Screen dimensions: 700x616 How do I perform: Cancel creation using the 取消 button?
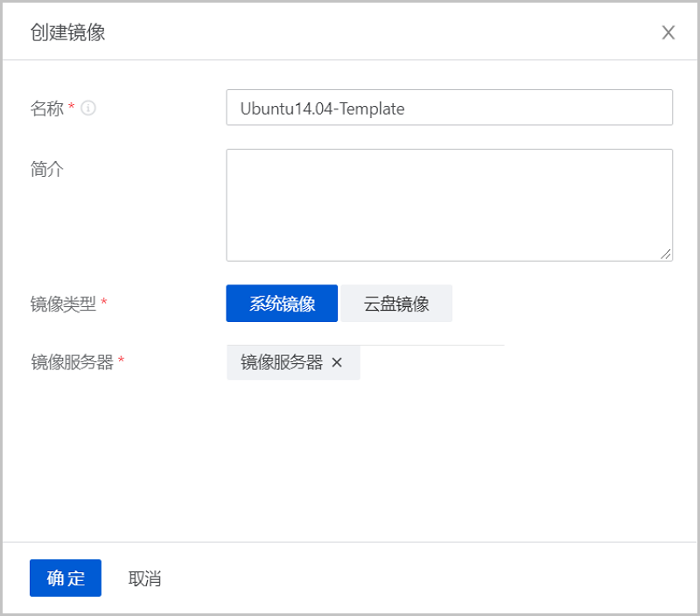(144, 578)
